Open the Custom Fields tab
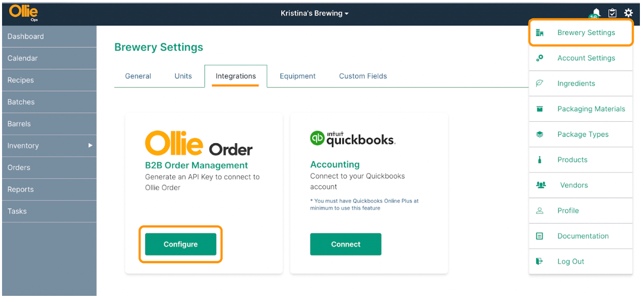This screenshot has width=644, height=302. point(363,76)
